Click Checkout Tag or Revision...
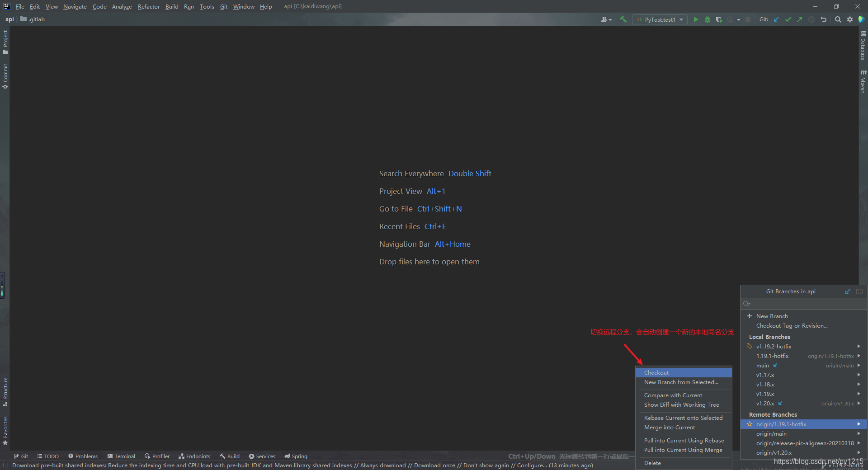Image resolution: width=868 pixels, height=470 pixels. tap(804, 325)
